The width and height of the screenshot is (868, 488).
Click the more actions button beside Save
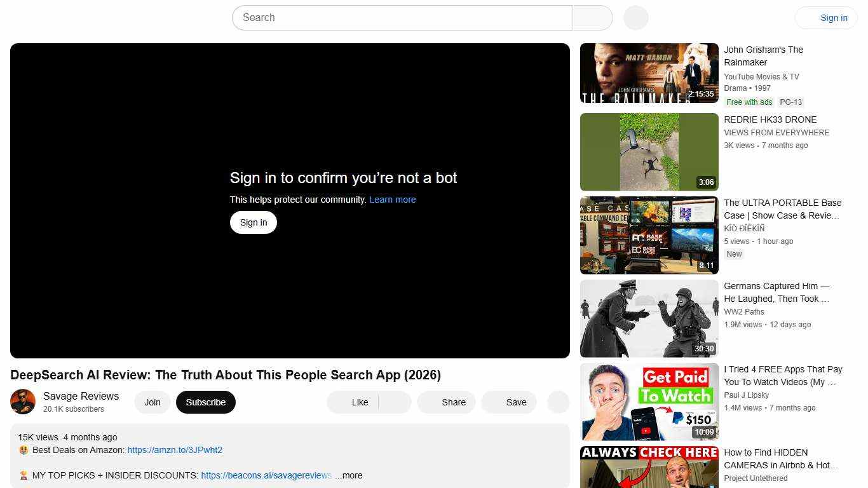[557, 402]
